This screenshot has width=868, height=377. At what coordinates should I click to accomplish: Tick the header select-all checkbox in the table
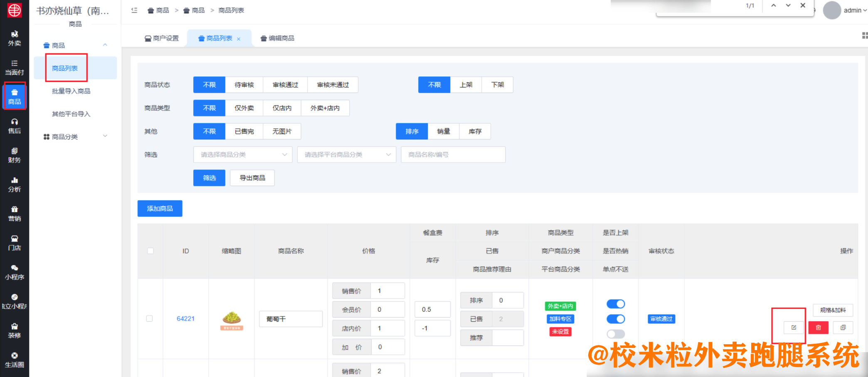pyautogui.click(x=150, y=251)
